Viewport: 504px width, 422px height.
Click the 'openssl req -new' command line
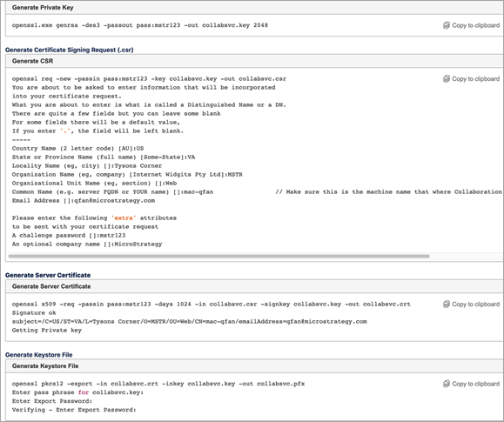click(149, 78)
